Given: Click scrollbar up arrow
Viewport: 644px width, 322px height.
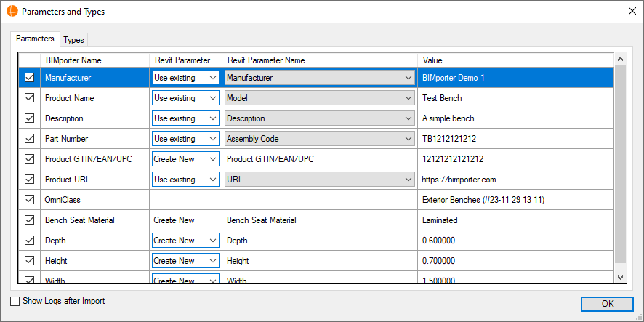Looking at the screenshot, I should [x=620, y=59].
